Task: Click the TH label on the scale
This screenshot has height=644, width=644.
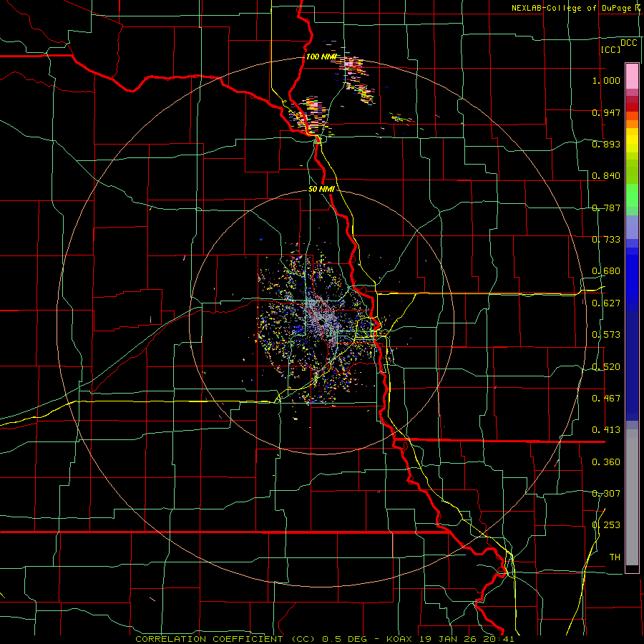Action: tap(615, 557)
